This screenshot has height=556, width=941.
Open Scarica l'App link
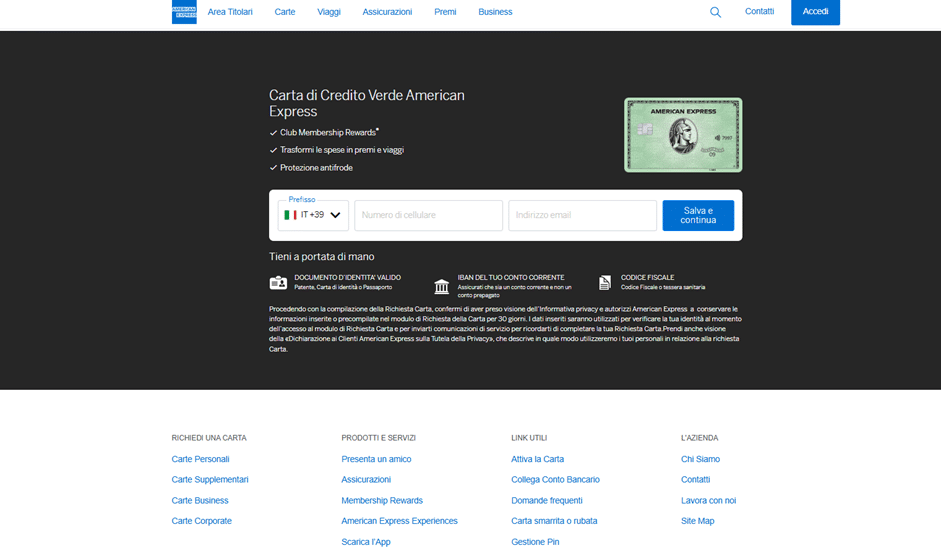tap(366, 542)
